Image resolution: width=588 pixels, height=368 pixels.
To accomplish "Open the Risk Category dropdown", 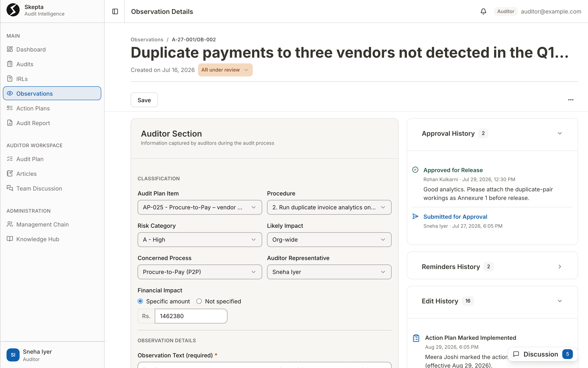I will point(200,240).
